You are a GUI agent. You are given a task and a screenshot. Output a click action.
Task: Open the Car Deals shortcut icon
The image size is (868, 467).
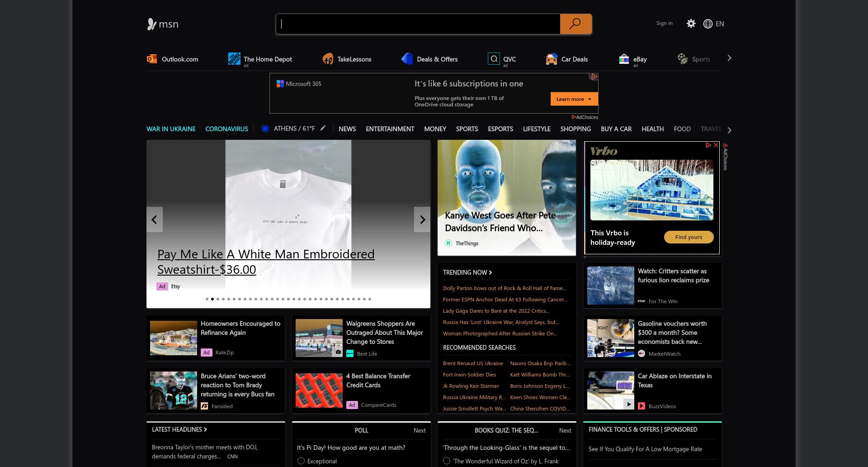click(x=552, y=59)
